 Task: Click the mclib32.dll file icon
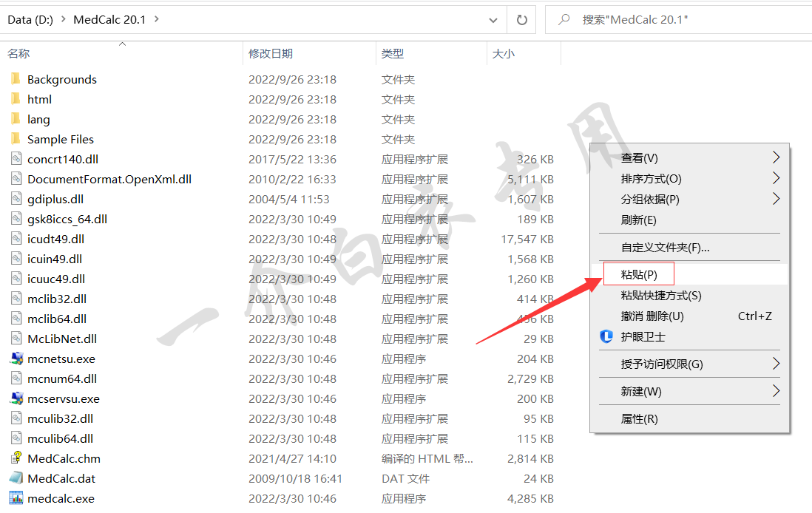tap(16, 298)
